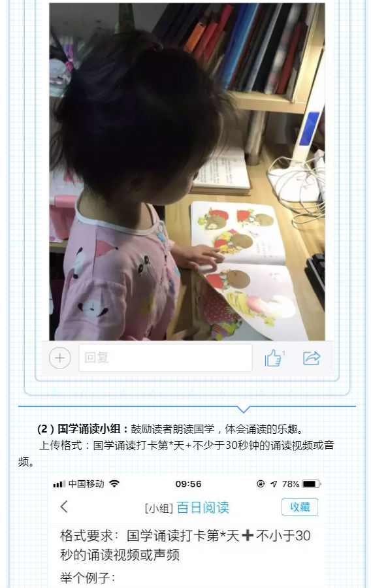Go back using the left chevron arrow
This screenshot has height=588, width=371.
coord(64,506)
